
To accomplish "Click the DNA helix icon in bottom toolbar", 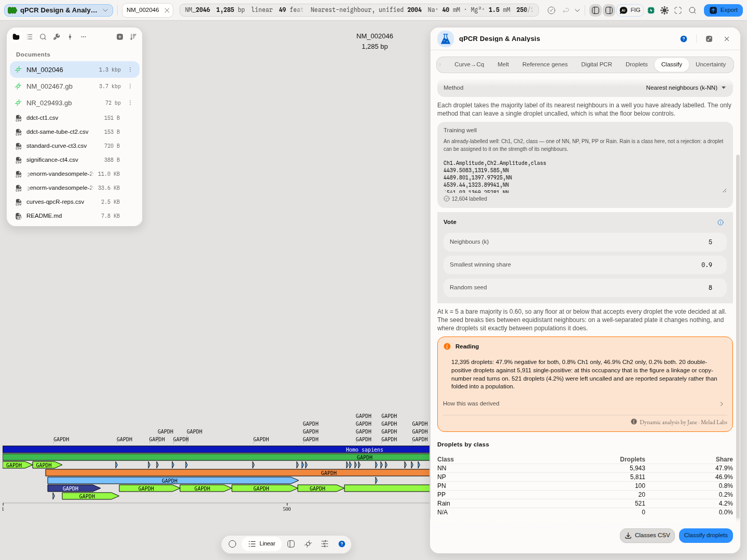I will click(x=308, y=544).
